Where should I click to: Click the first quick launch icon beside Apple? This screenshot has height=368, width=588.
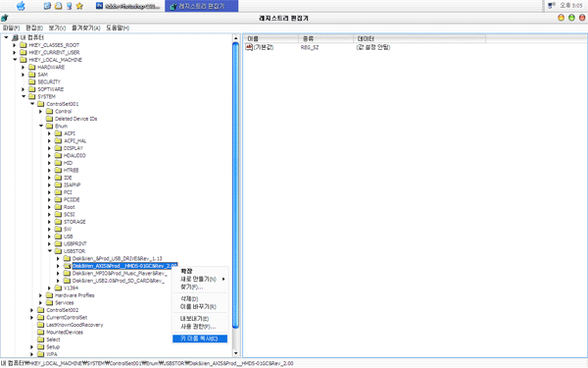point(47,6)
